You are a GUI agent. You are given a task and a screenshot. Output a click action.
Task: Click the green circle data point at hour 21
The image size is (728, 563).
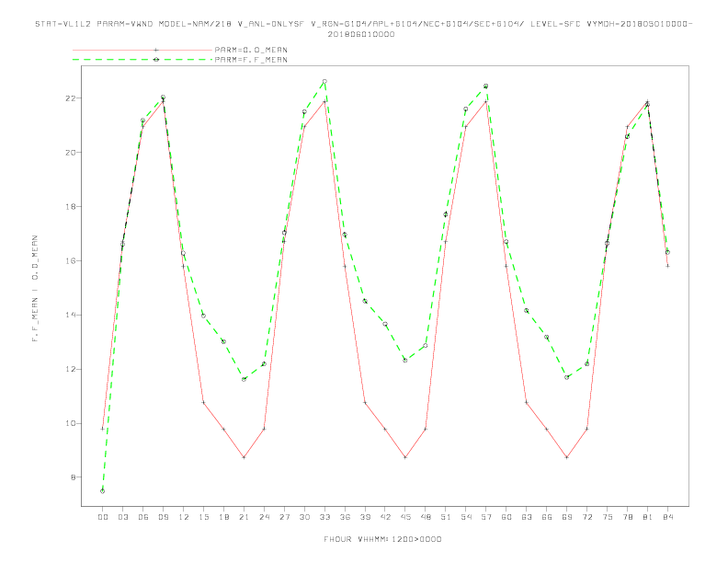tap(244, 379)
